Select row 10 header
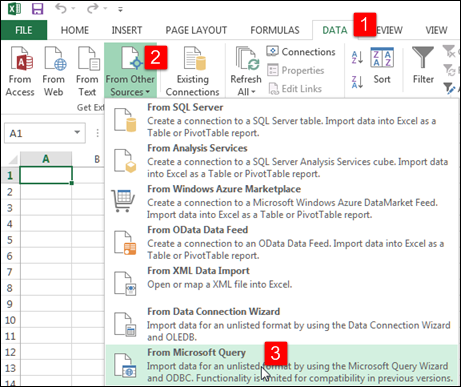This screenshot has width=461, height=387. [10, 320]
